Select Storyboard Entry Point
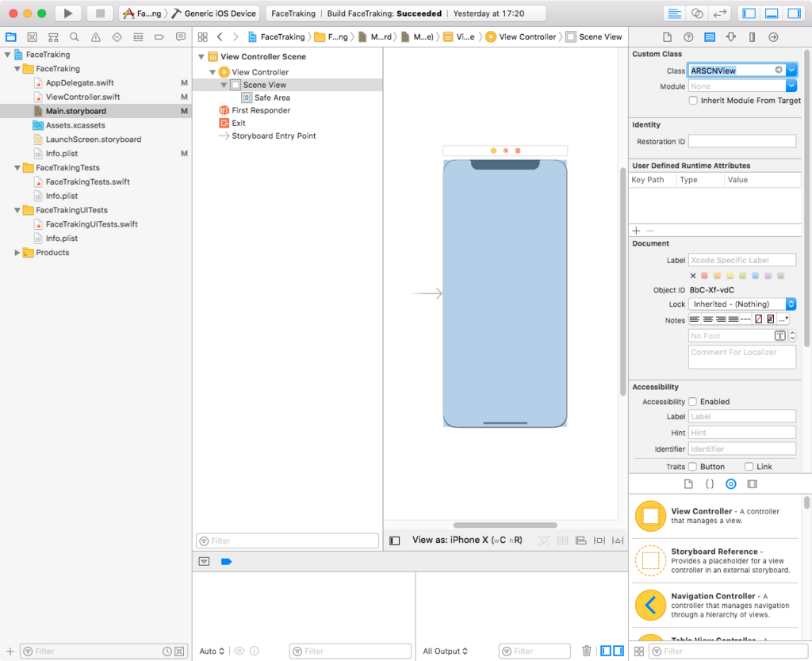Viewport: 812px width, 661px height. (x=274, y=136)
